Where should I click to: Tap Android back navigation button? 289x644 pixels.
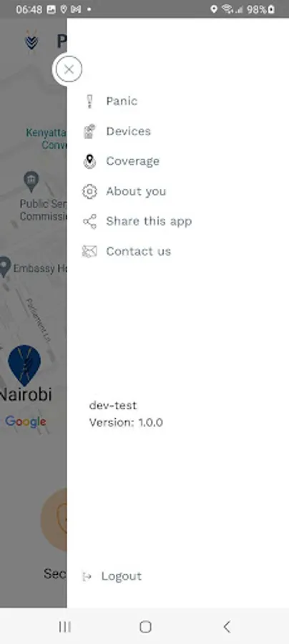(x=226, y=627)
